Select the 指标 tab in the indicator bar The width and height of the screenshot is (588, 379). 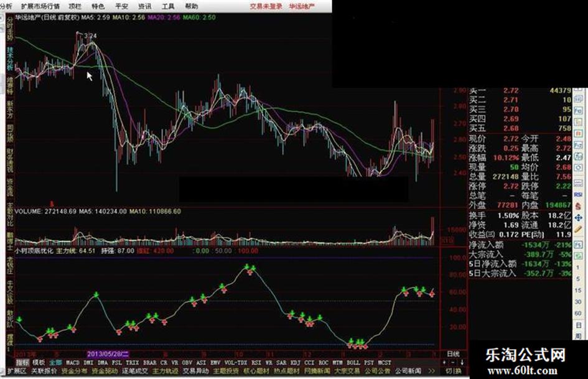click(x=22, y=362)
